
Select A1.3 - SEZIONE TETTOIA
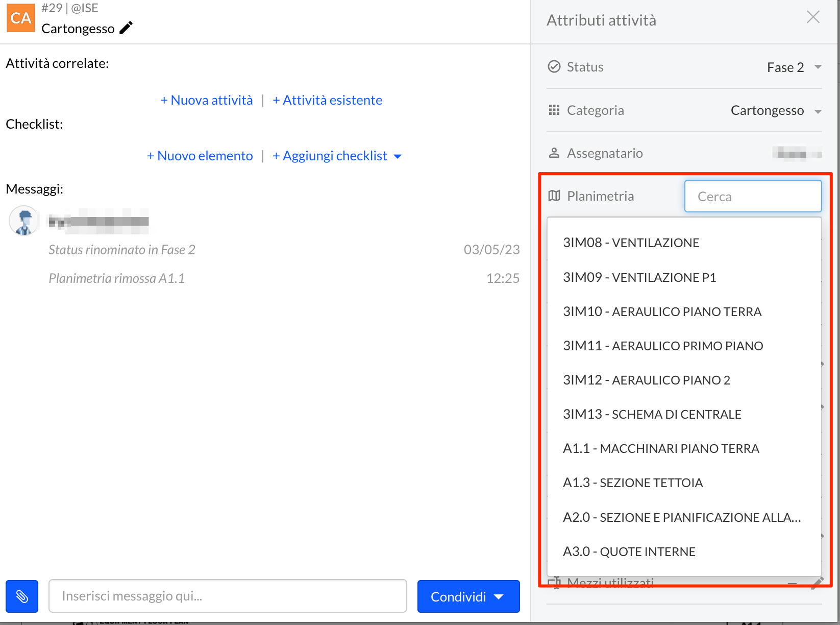(684, 483)
